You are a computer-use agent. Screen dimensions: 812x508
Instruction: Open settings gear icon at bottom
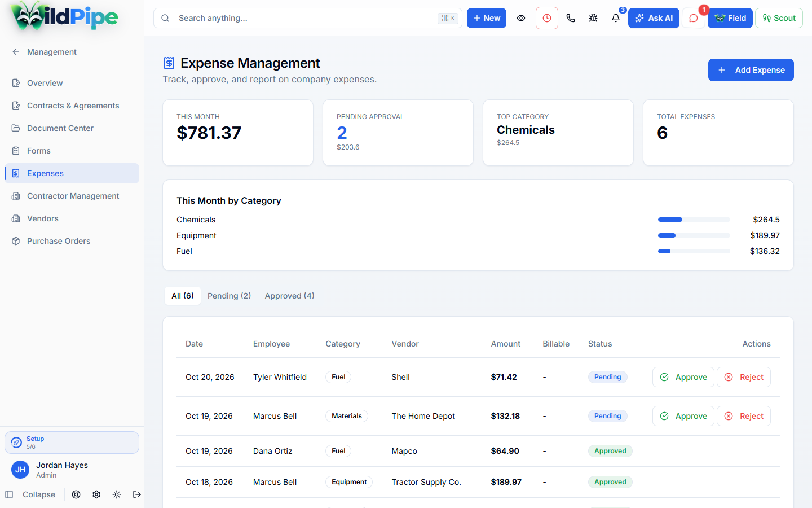pyautogui.click(x=96, y=494)
